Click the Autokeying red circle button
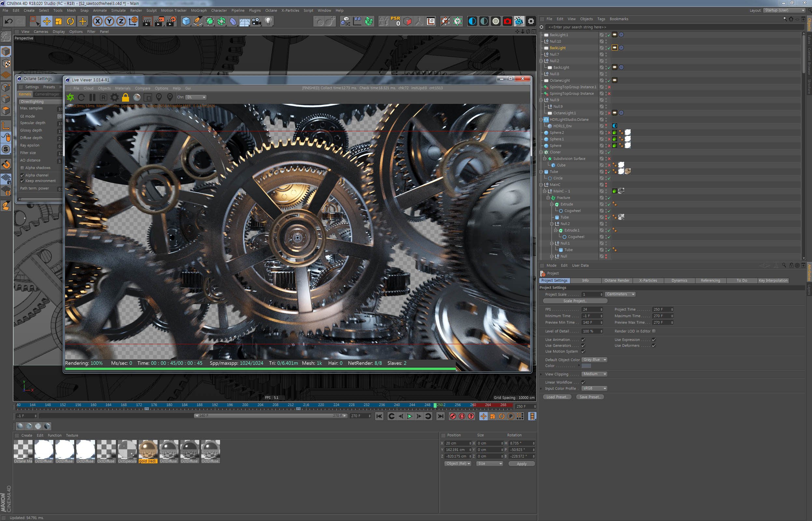The height and width of the screenshot is (521, 812). point(462,416)
